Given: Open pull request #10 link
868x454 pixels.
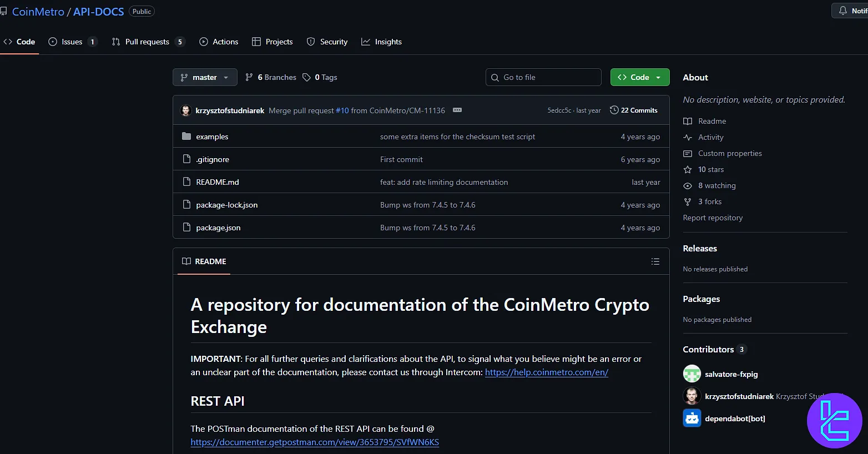Looking at the screenshot, I should pyautogui.click(x=342, y=110).
